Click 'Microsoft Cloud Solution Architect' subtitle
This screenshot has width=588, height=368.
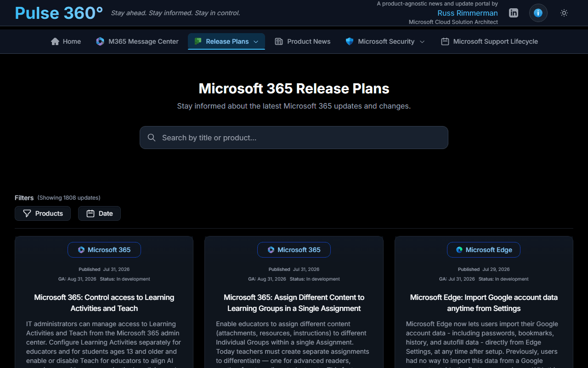[x=453, y=22]
